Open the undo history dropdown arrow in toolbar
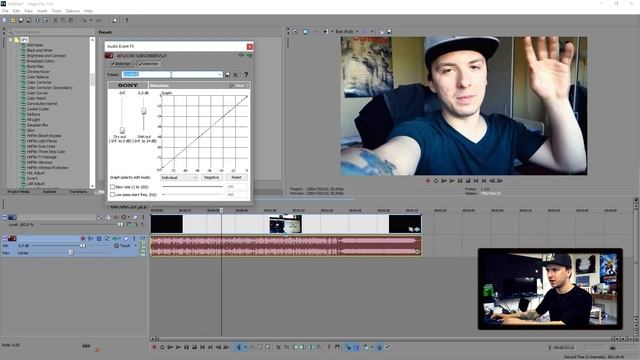The height and width of the screenshot is (360, 640). tap(91, 20)
